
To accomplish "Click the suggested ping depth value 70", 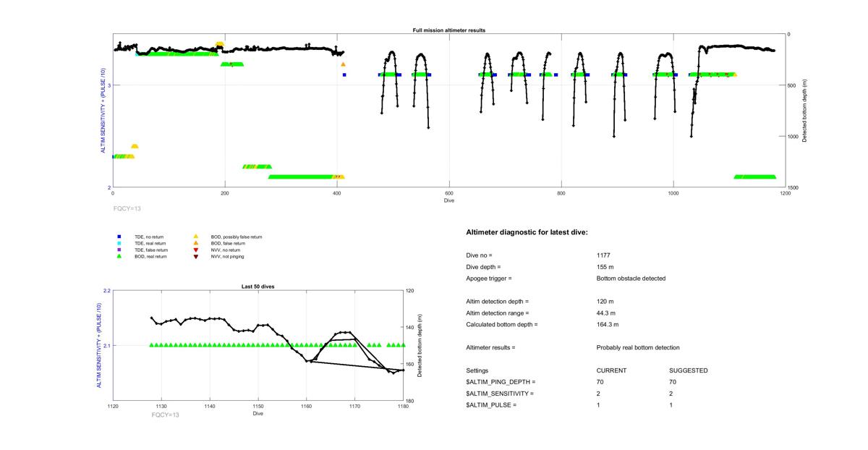I will 673,382.
